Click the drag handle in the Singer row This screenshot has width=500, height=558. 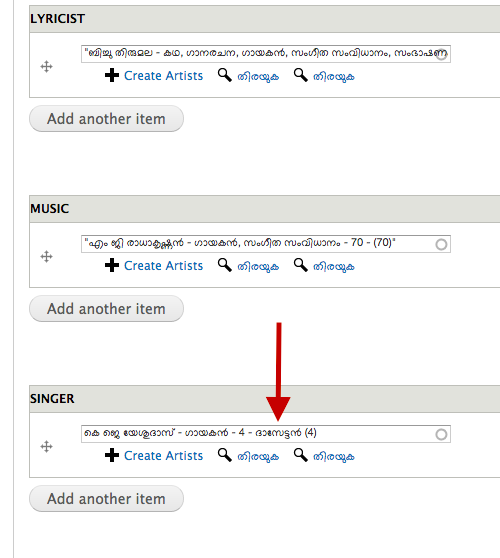point(46,447)
